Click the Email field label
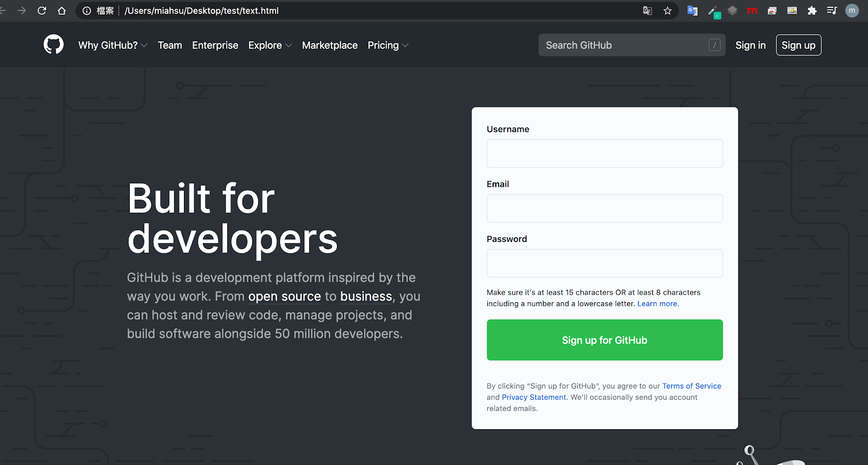Screen dimensions: 868x465 497,184
